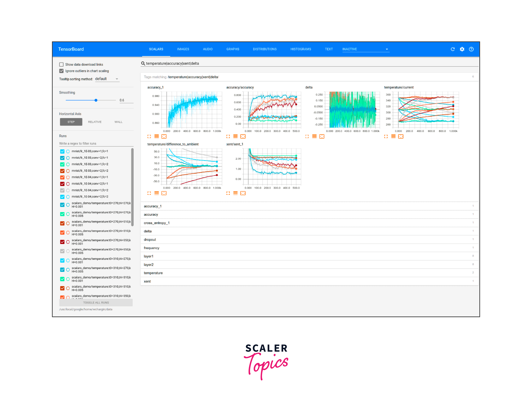Click the help question mark icon
The width and height of the screenshot is (532, 409).
[x=471, y=49]
